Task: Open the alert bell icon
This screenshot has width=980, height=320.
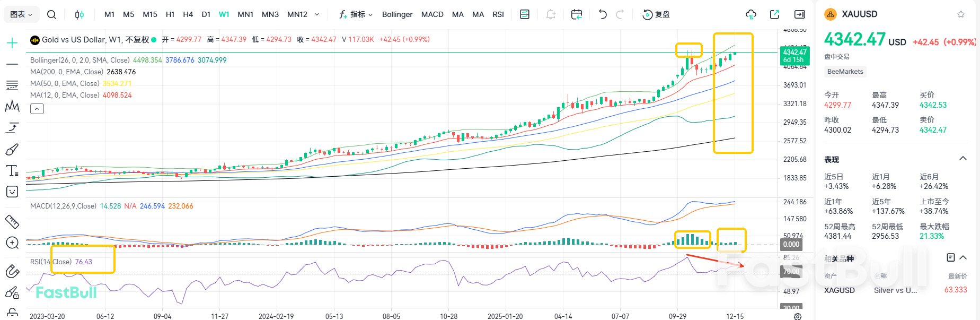Action: [x=551, y=14]
